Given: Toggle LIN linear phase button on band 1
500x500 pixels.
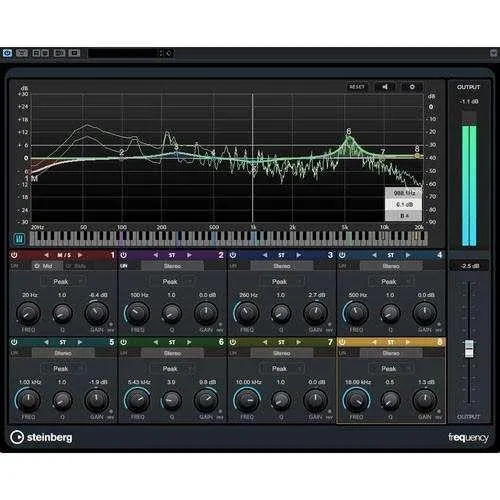Looking at the screenshot, I should (x=14, y=266).
